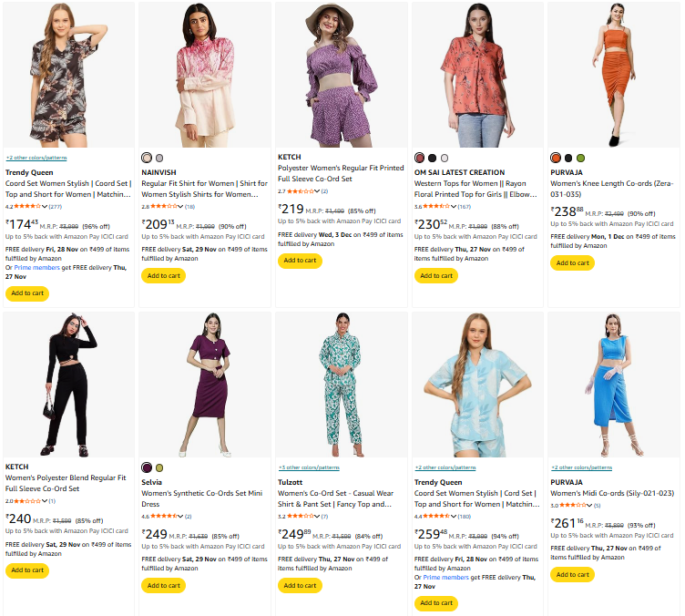Open the orange PURVAJA co-ords product image
The width and height of the screenshot is (685, 616).
pos(613,73)
